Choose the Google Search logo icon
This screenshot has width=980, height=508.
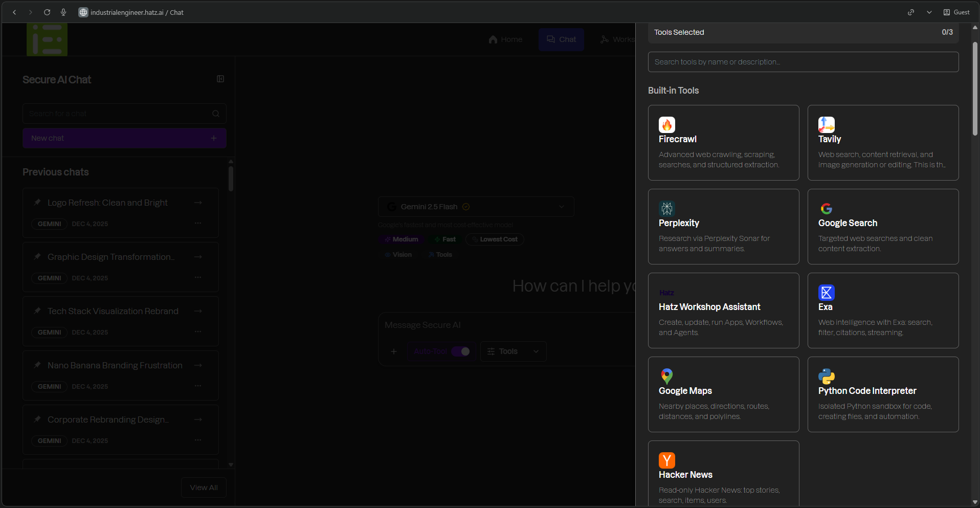pyautogui.click(x=826, y=209)
